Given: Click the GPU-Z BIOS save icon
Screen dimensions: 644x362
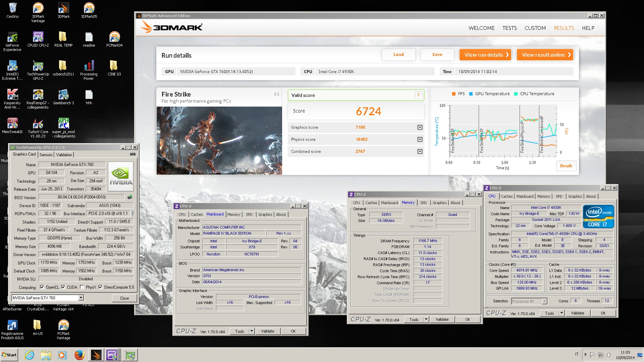Looking at the screenshot, I should (130, 197).
